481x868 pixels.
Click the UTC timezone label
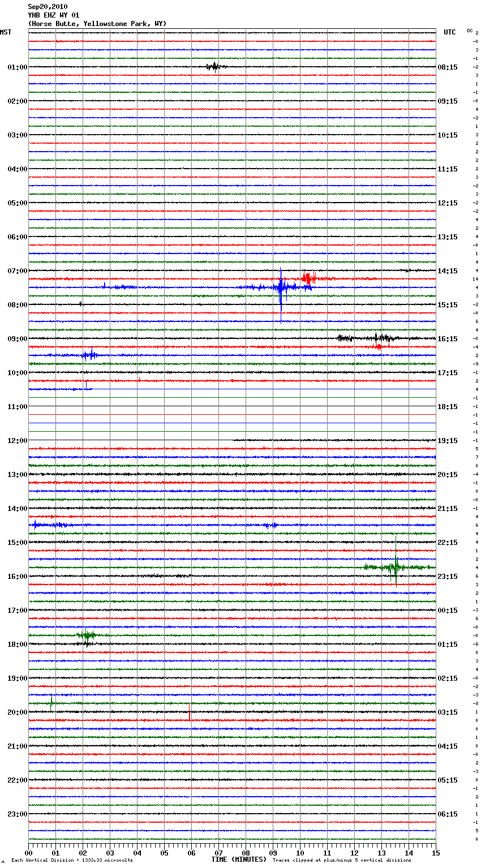click(x=450, y=32)
